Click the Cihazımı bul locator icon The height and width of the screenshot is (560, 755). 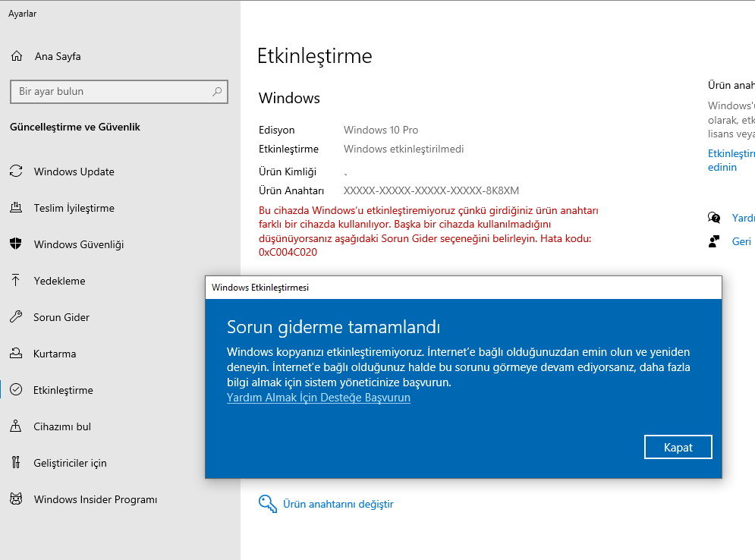(x=16, y=426)
